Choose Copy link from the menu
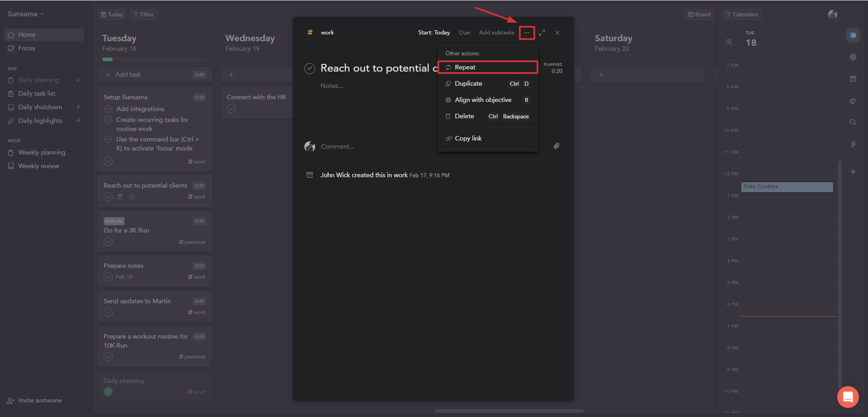Screen dimensions: 868x417 (488, 138)
